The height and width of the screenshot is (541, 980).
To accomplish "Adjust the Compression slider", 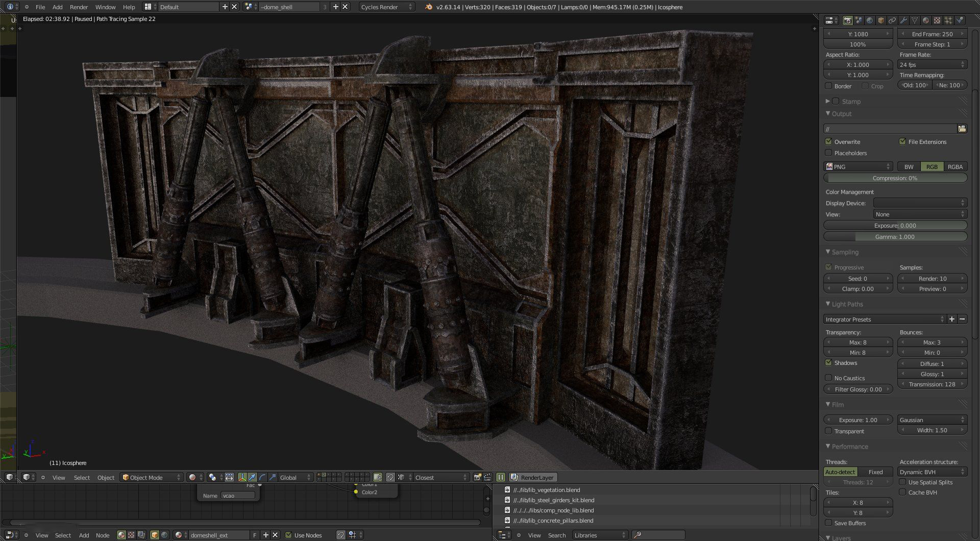I will [x=895, y=178].
